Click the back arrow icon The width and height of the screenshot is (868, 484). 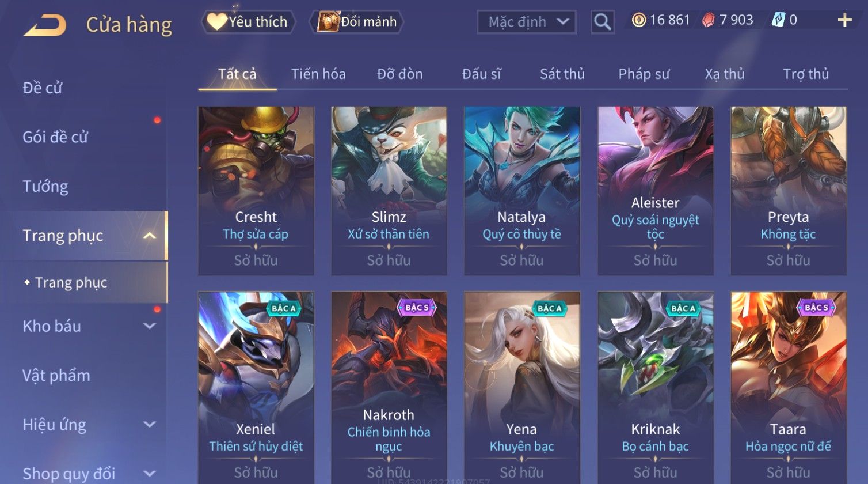coord(45,25)
